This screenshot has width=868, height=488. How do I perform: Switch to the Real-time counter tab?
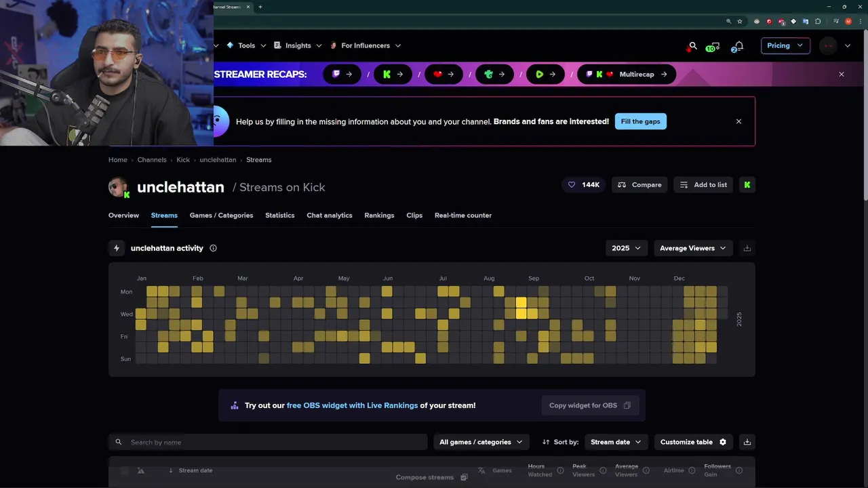(x=463, y=216)
